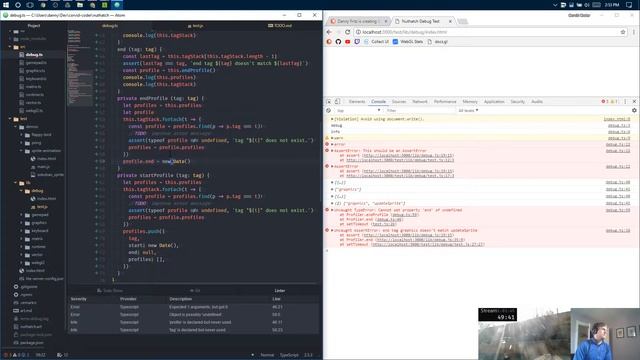This screenshot has height=360, width=640.
Task: Expand the gamepad folder under lib
Action: (x=21, y=215)
